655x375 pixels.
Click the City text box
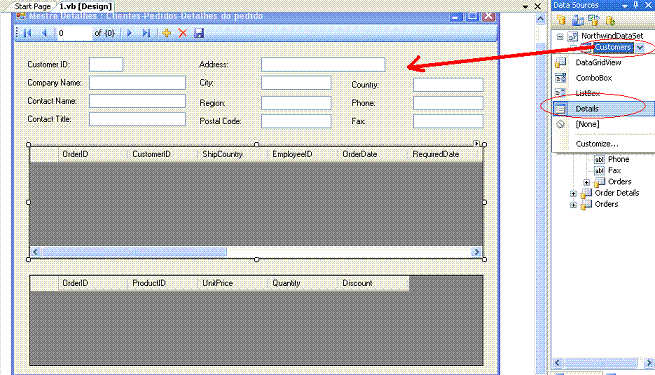(296, 83)
